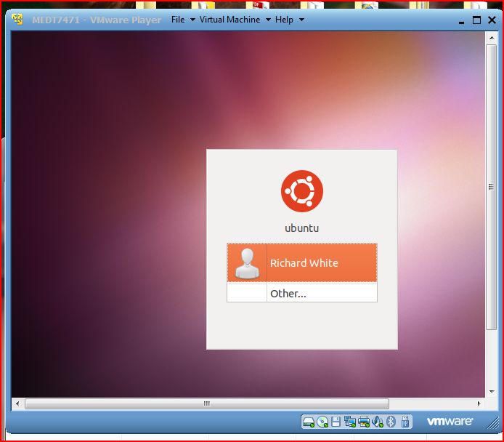Screen dimensions: 504x442
Task: Click the vertical scrollbar down arrow
Action: [x=492, y=392]
